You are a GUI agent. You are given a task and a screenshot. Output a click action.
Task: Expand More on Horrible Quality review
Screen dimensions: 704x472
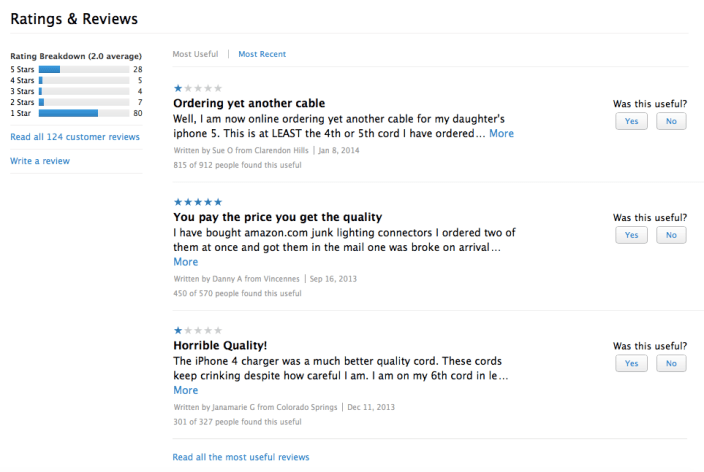186,390
